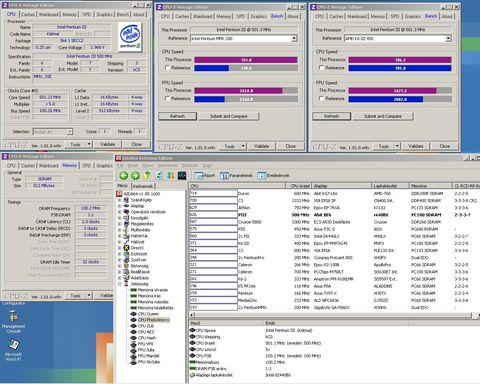
Task: Open the Paraméterek toolbar item in AIDA64
Action: point(236,175)
